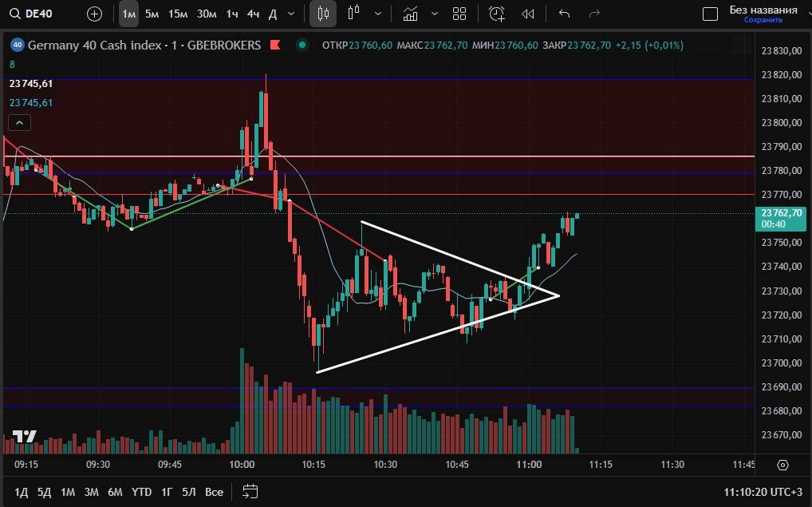Click the 10:00 time axis label
Screen dimensions: 812x507
[x=242, y=465]
